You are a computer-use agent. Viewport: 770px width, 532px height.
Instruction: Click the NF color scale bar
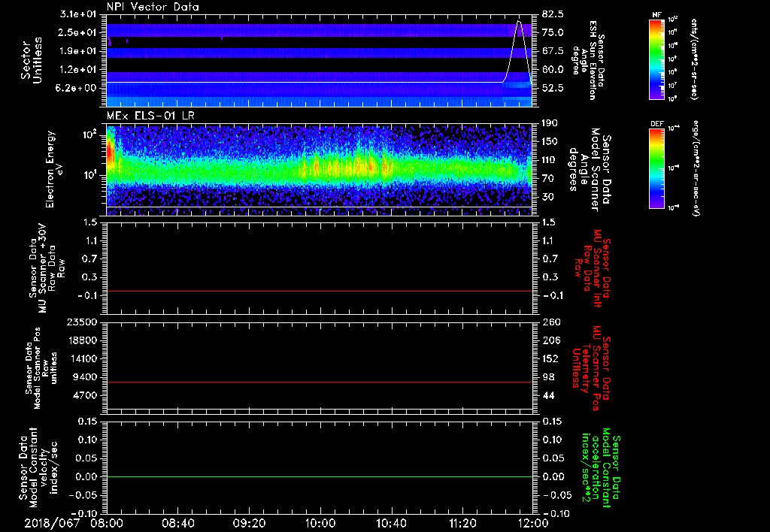(655, 59)
